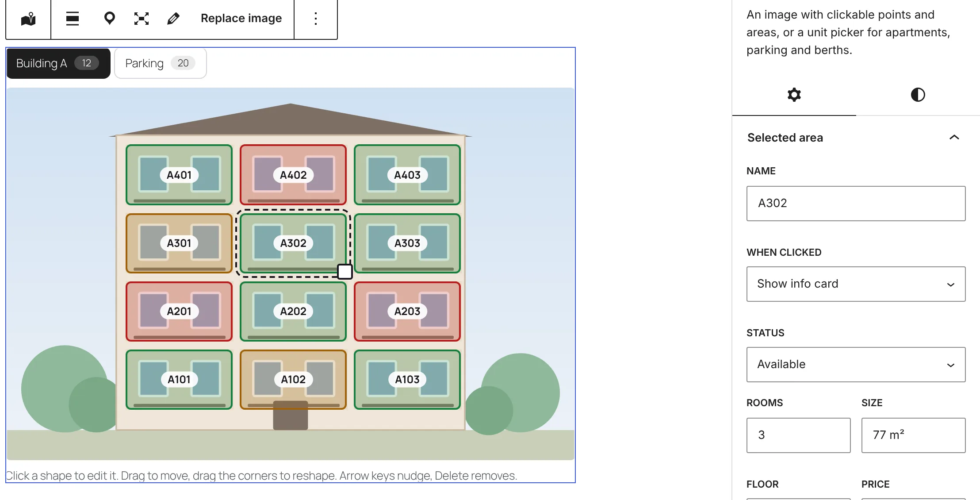Image resolution: width=980 pixels, height=500 pixels.
Task: Open the block alignment toolbar icon
Action: [73, 19]
